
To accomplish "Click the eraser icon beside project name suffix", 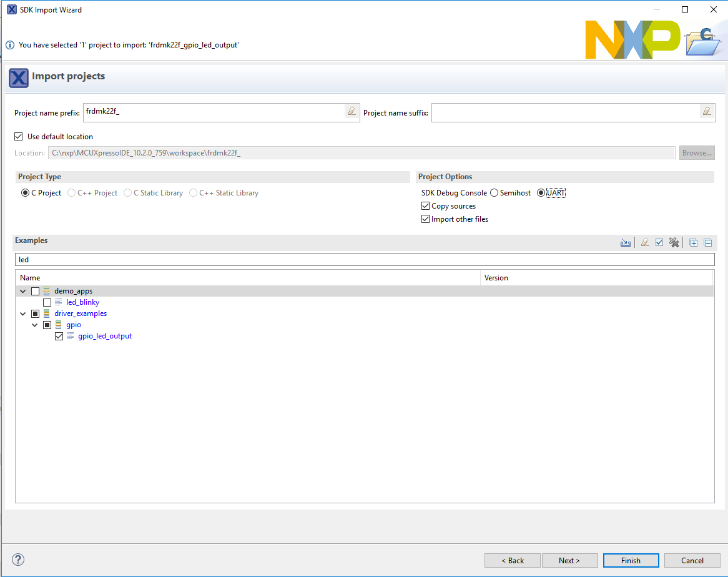I will tap(707, 112).
